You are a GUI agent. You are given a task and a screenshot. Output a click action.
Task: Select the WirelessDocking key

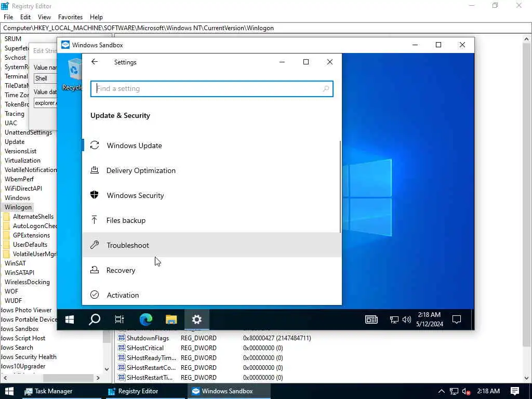(27, 282)
